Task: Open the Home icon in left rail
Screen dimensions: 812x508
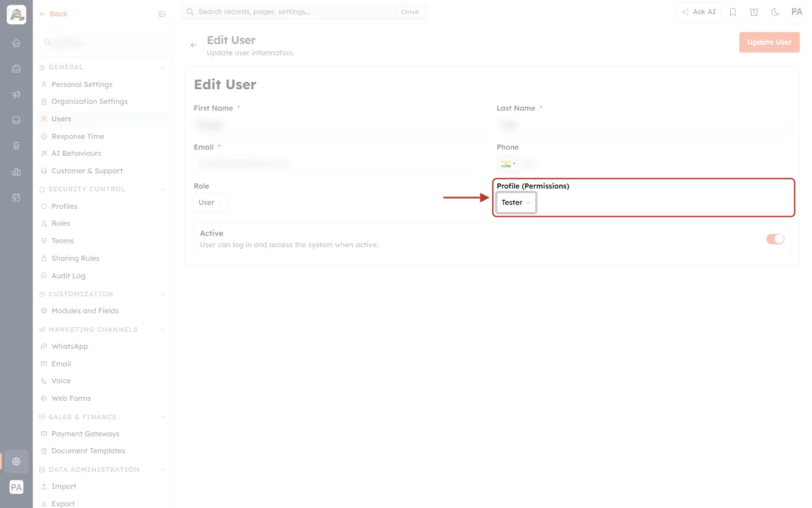Action: point(16,43)
